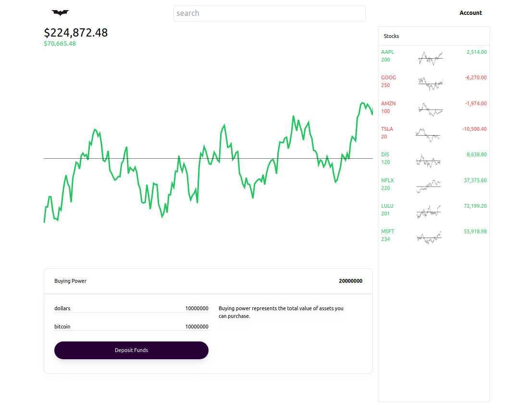Open the Account menu
This screenshot has width=532, height=416.
click(470, 13)
